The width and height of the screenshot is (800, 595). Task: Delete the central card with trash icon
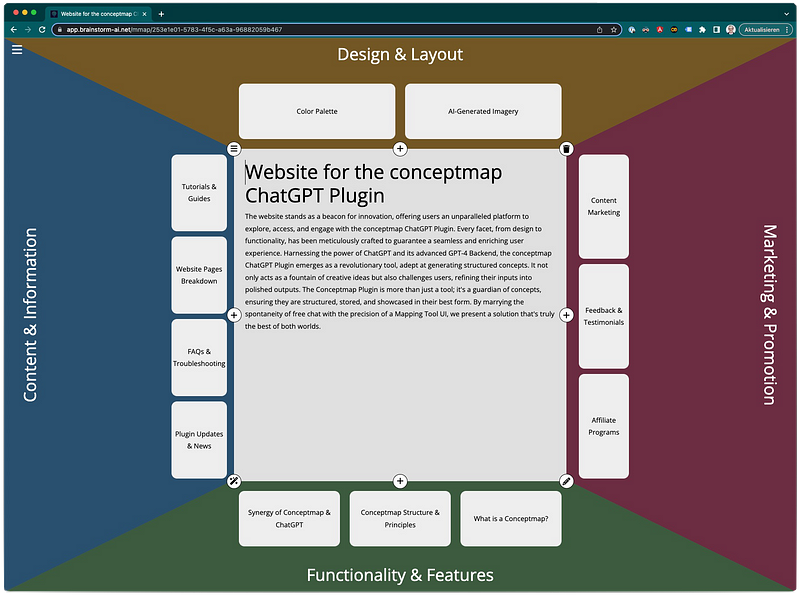[x=566, y=148]
